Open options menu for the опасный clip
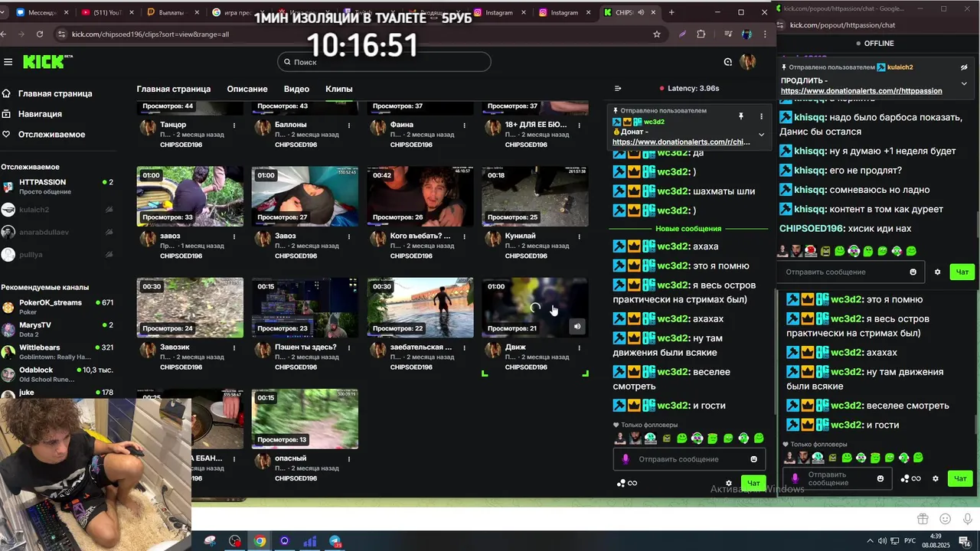Screen dimensions: 980x551 (349, 458)
